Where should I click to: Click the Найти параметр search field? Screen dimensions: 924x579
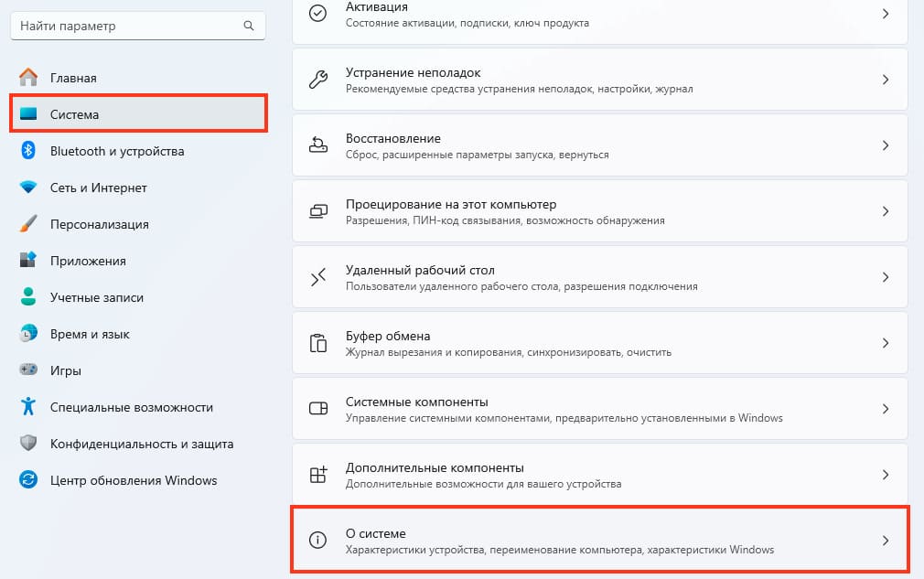tap(126, 27)
